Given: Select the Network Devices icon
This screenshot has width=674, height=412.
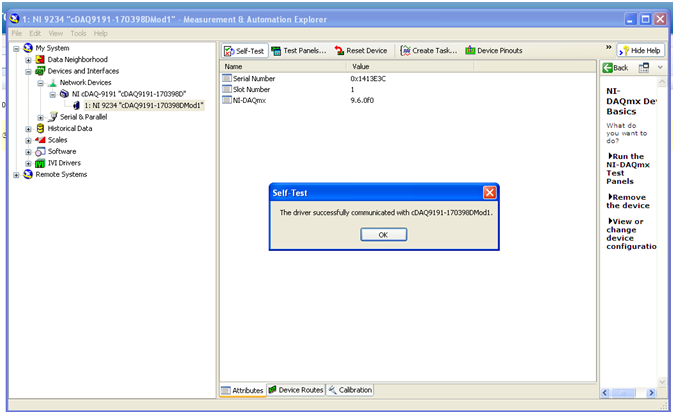Looking at the screenshot, I should [x=52, y=83].
